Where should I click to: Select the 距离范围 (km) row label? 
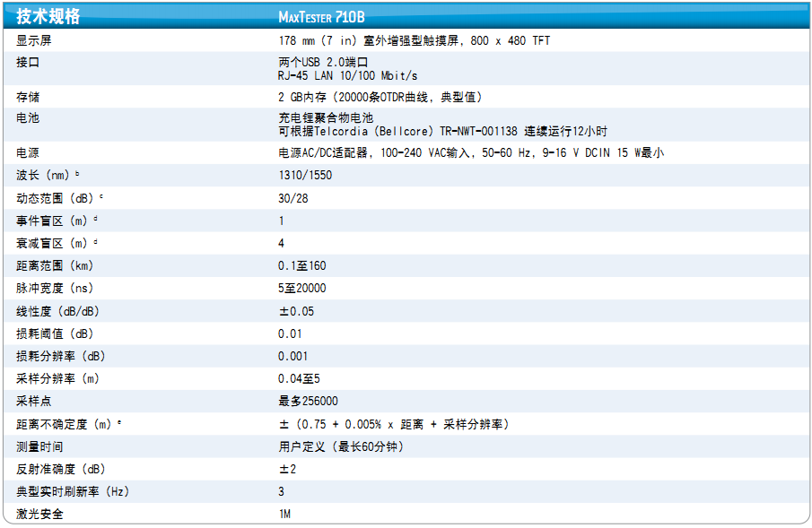pos(55,265)
